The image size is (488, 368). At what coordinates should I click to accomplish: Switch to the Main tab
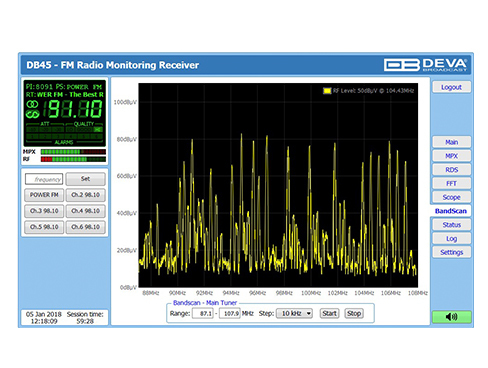coord(452,142)
